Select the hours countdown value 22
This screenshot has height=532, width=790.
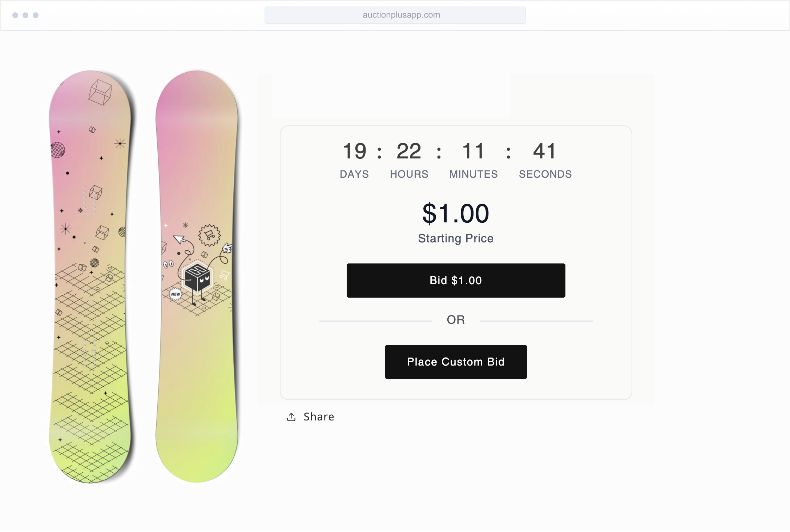409,151
